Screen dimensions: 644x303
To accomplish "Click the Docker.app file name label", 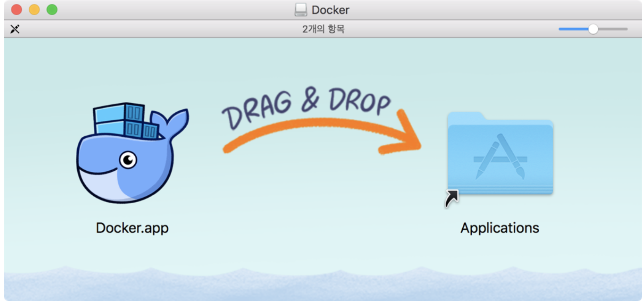I will [132, 228].
